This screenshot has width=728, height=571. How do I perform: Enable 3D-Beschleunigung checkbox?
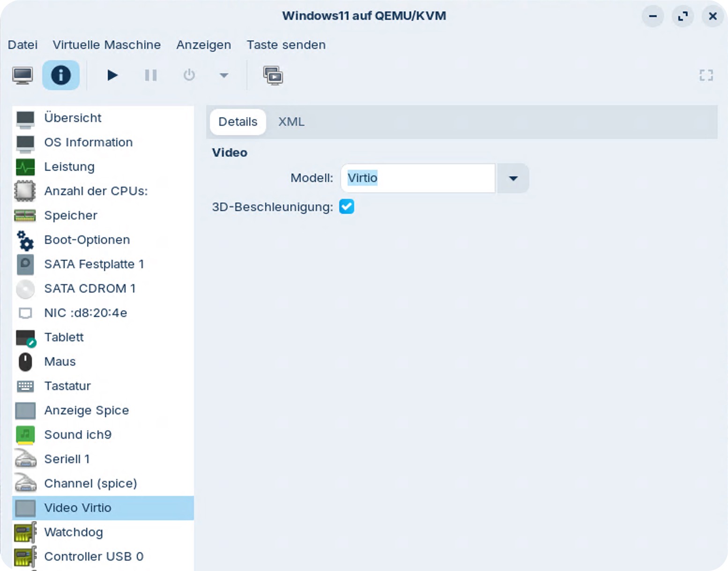pos(346,206)
